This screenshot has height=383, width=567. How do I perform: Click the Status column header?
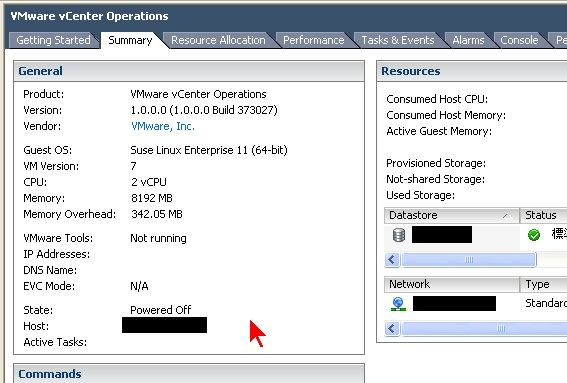pos(543,216)
